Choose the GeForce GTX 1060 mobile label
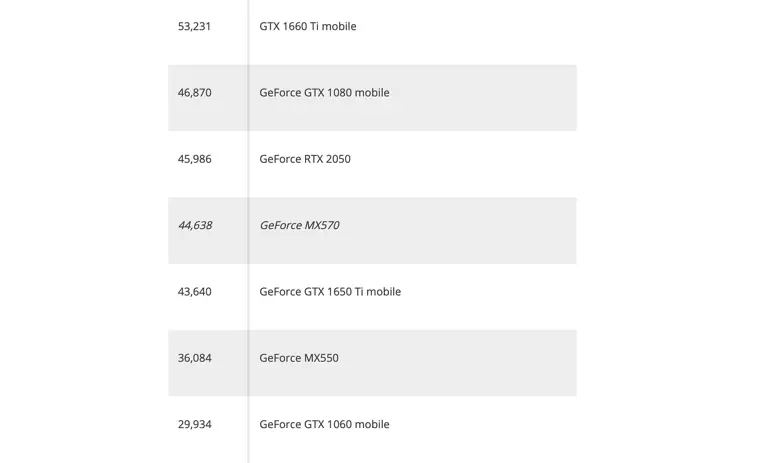The image size is (760, 463). click(x=324, y=425)
